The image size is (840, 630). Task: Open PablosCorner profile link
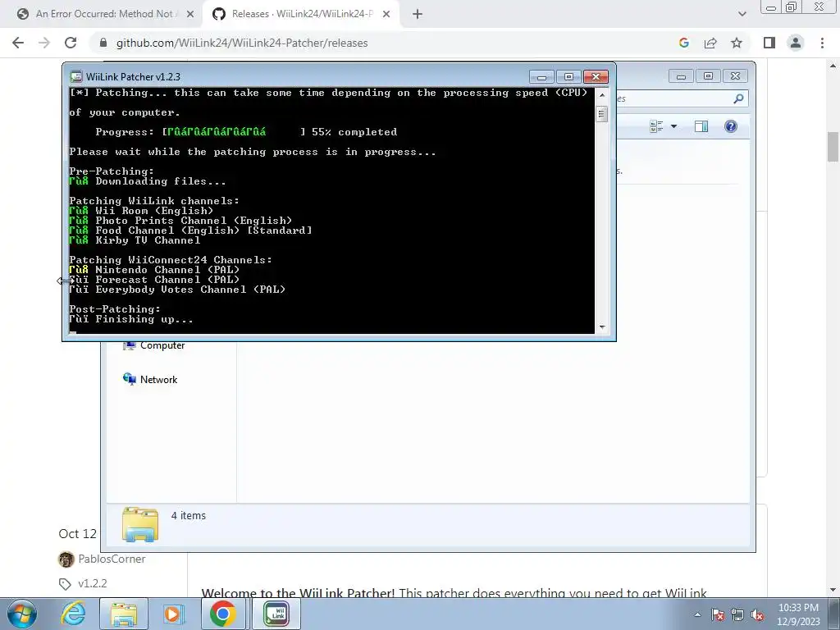coord(112,559)
